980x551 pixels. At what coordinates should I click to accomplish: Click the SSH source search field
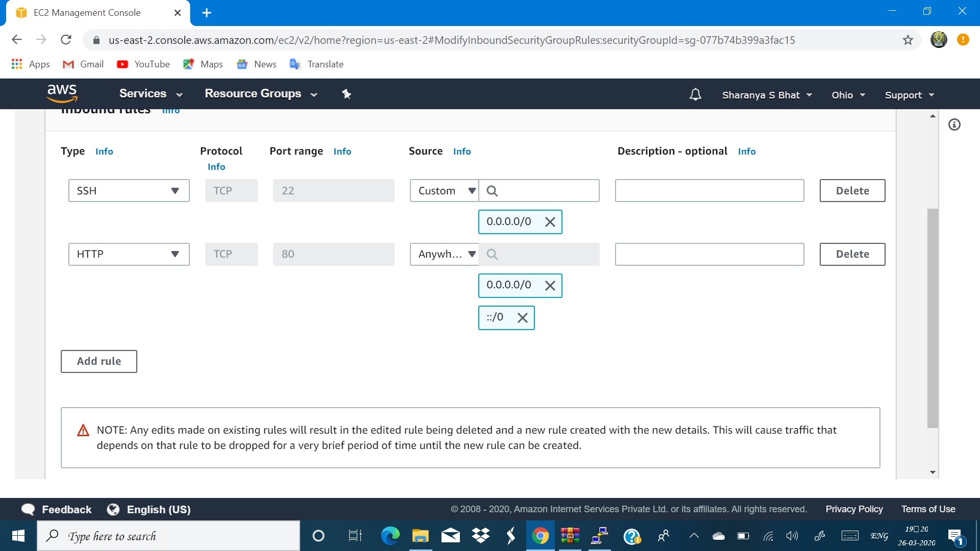[539, 190]
